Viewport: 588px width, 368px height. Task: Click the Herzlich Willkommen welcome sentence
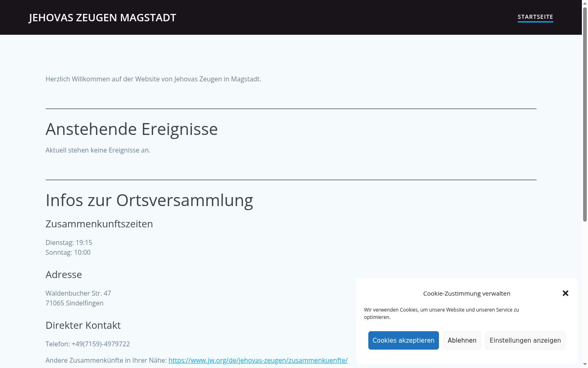tap(153, 79)
